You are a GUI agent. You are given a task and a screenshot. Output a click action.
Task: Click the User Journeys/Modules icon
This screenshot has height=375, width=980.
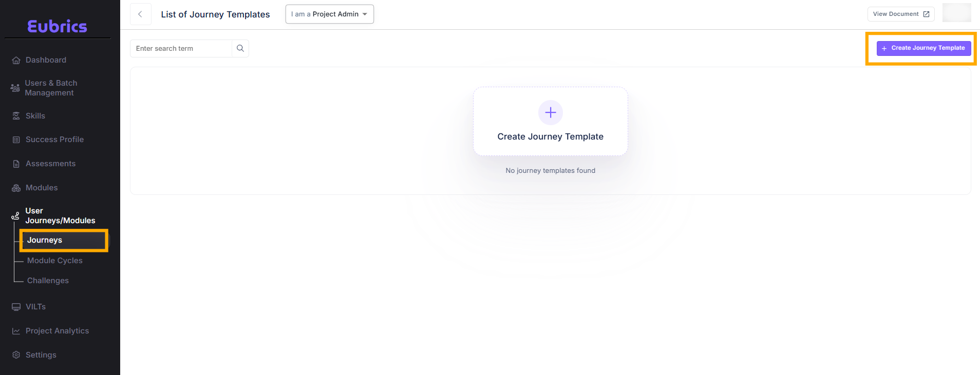tap(15, 215)
